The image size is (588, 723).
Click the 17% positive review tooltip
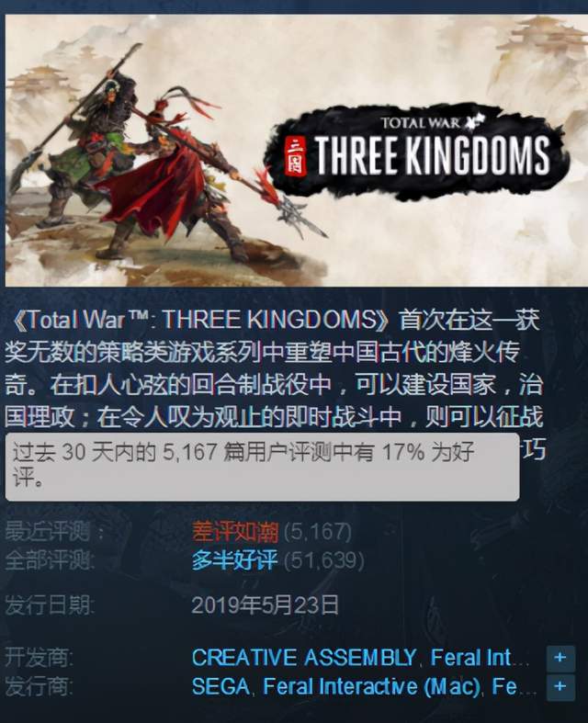click(x=262, y=467)
